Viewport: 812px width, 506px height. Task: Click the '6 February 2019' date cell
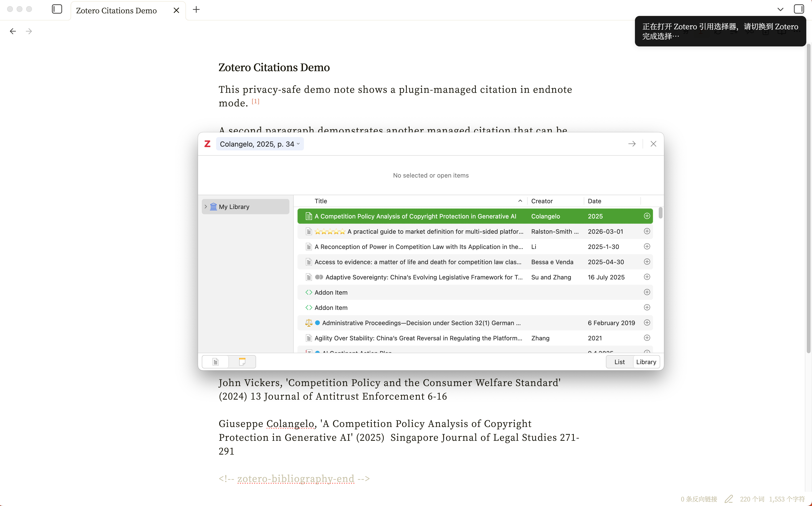611,322
